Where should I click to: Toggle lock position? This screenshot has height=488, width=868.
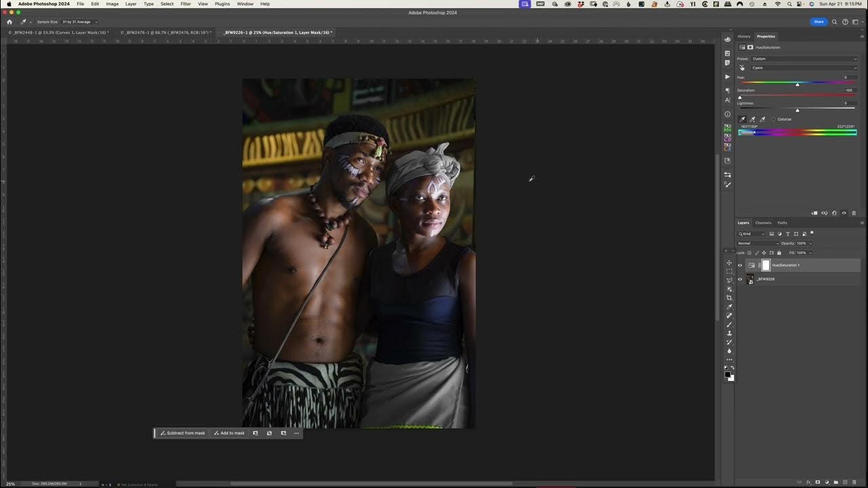(764, 253)
